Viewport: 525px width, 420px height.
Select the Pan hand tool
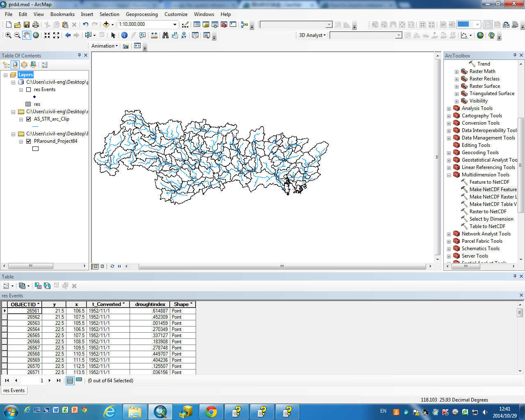(27, 35)
